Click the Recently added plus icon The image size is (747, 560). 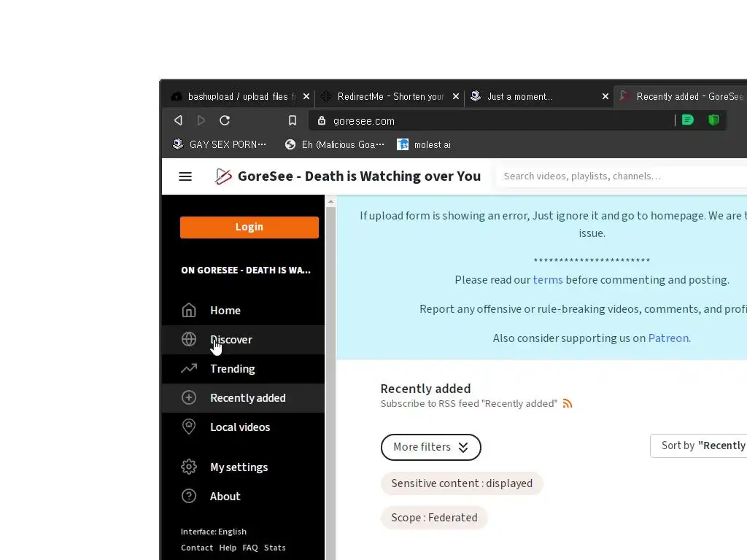(189, 397)
